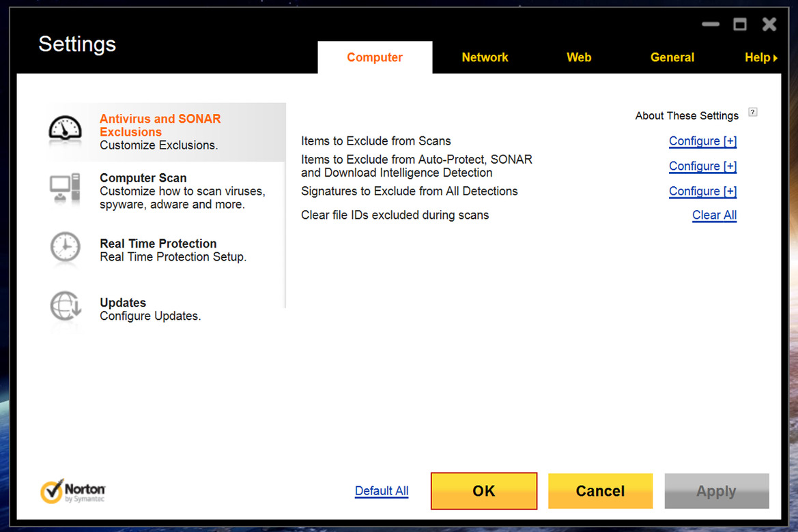Open the Updates section
The image size is (798, 532).
(x=166, y=309)
